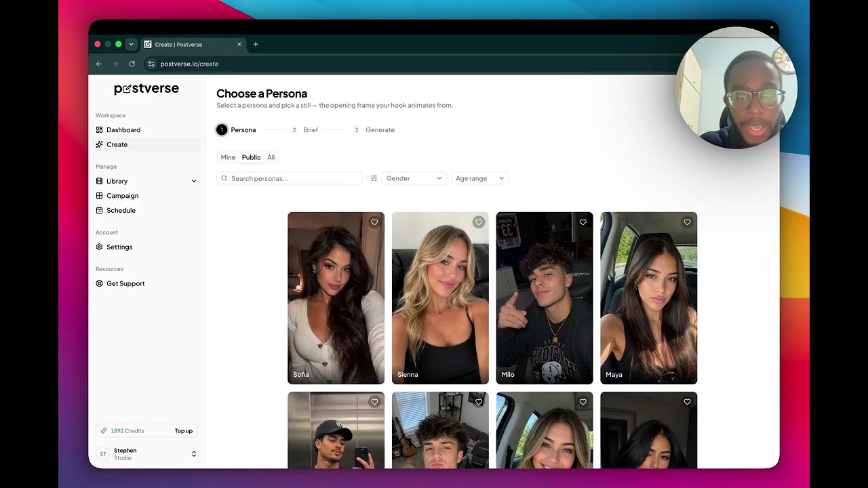
Task: Open the browser tab search dropdown
Action: click(131, 44)
